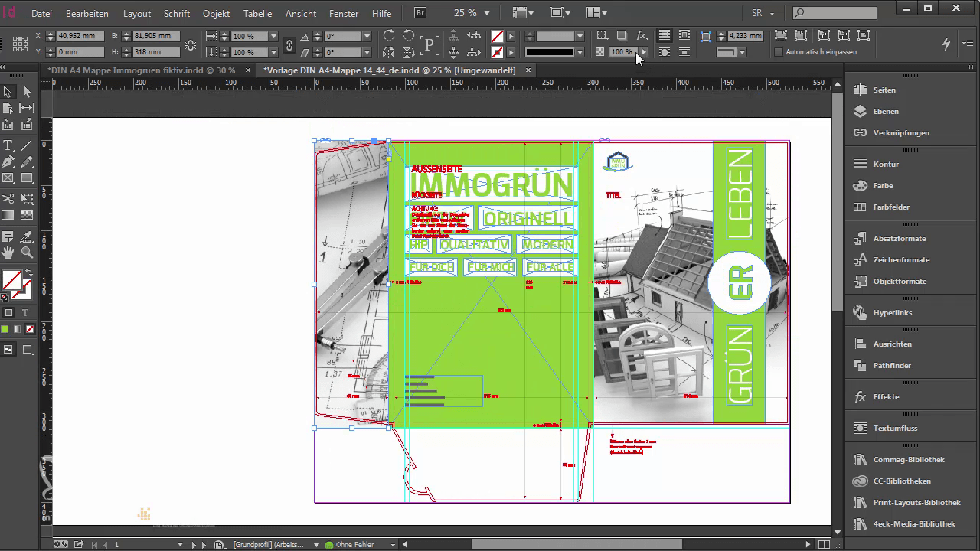Select the Pen tool
The width and height of the screenshot is (980, 551).
pos(8,161)
